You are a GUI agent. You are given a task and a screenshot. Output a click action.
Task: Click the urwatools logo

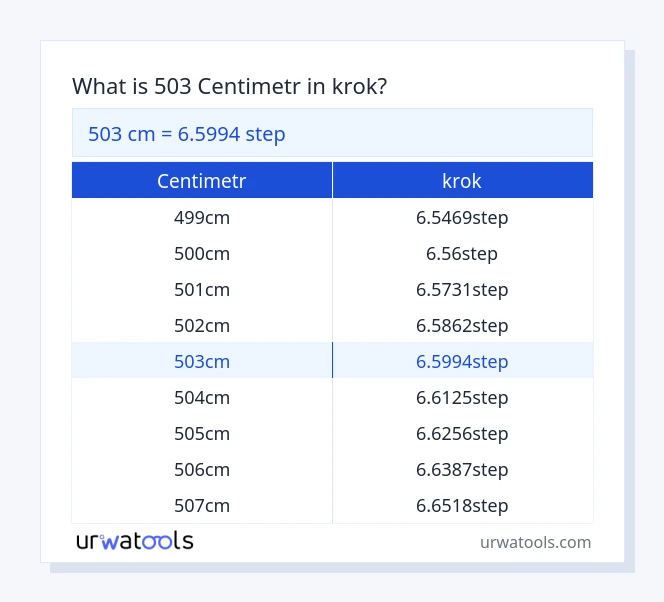pos(134,541)
